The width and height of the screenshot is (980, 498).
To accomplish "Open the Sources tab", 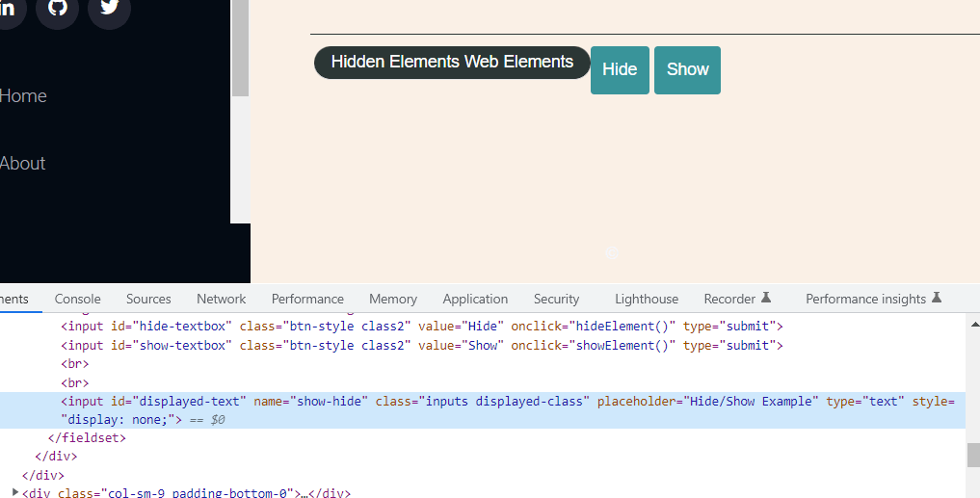I will [148, 299].
